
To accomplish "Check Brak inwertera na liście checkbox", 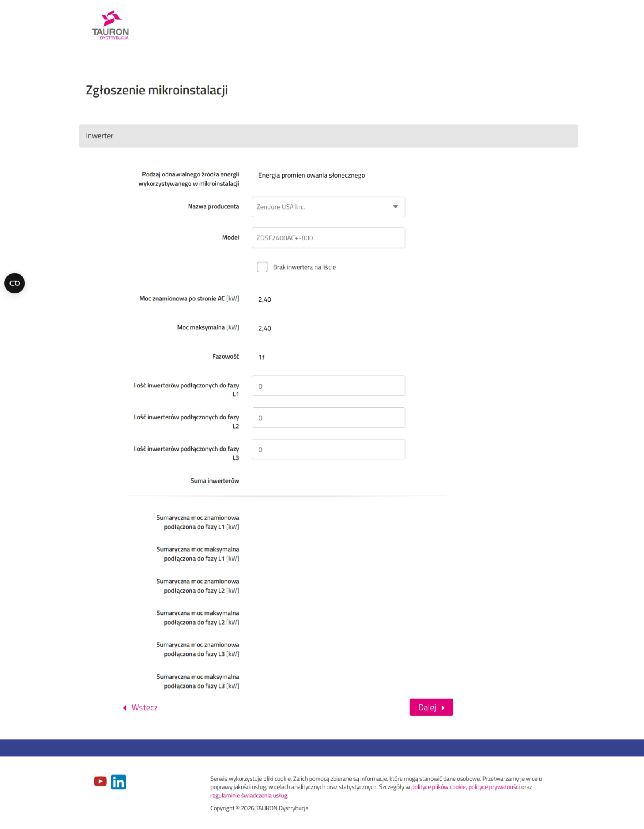I will click(x=262, y=267).
